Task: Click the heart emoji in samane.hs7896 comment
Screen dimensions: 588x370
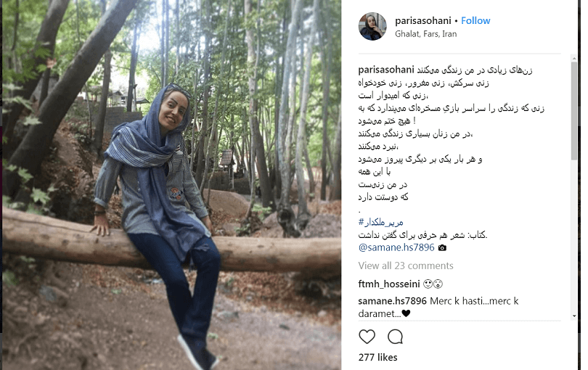Action: coord(406,313)
